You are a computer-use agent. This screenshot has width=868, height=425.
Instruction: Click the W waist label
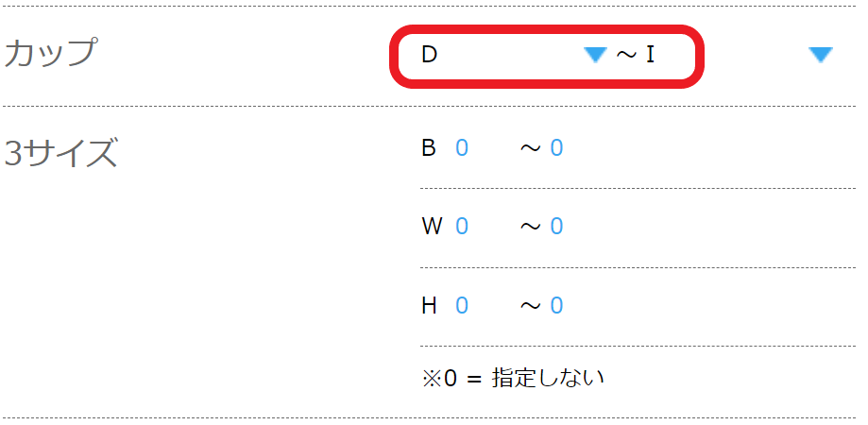(432, 227)
